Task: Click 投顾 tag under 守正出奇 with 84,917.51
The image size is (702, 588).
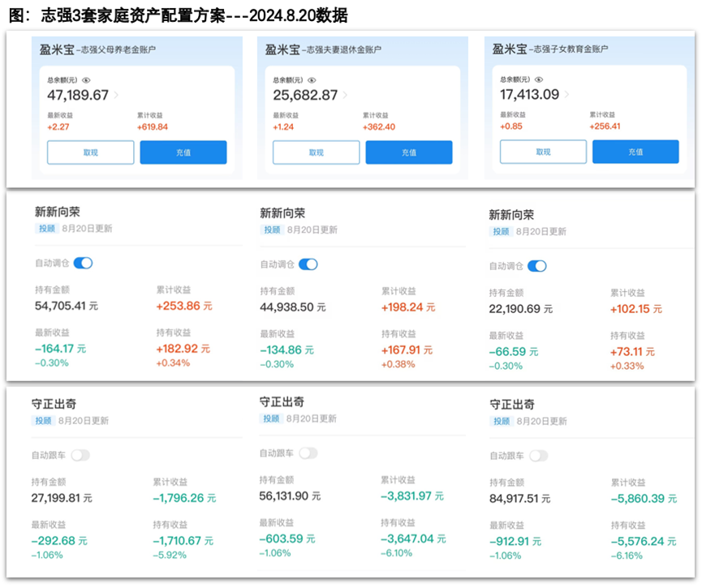Action: (x=502, y=422)
